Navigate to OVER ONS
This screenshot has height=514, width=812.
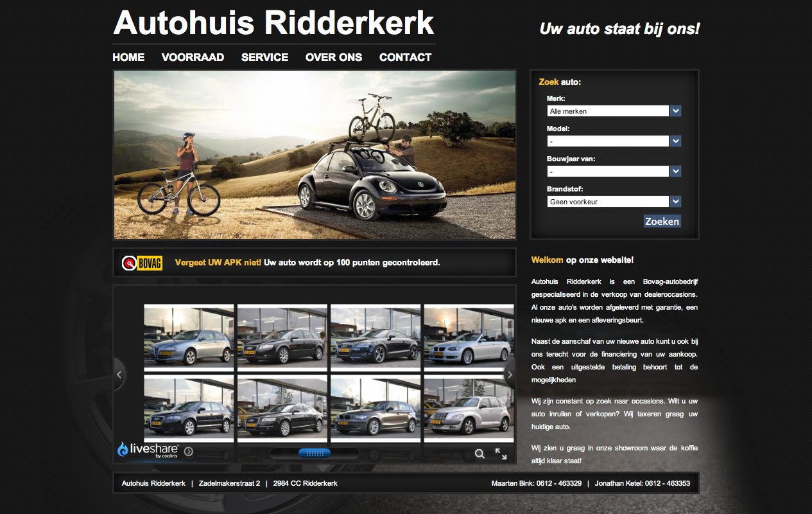click(x=334, y=57)
